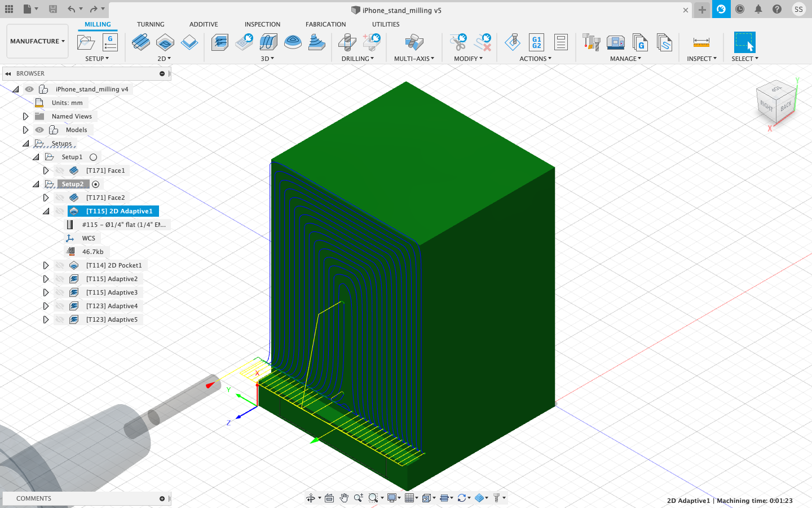
Task: Open the Job Status clock icon
Action: pos(740,9)
